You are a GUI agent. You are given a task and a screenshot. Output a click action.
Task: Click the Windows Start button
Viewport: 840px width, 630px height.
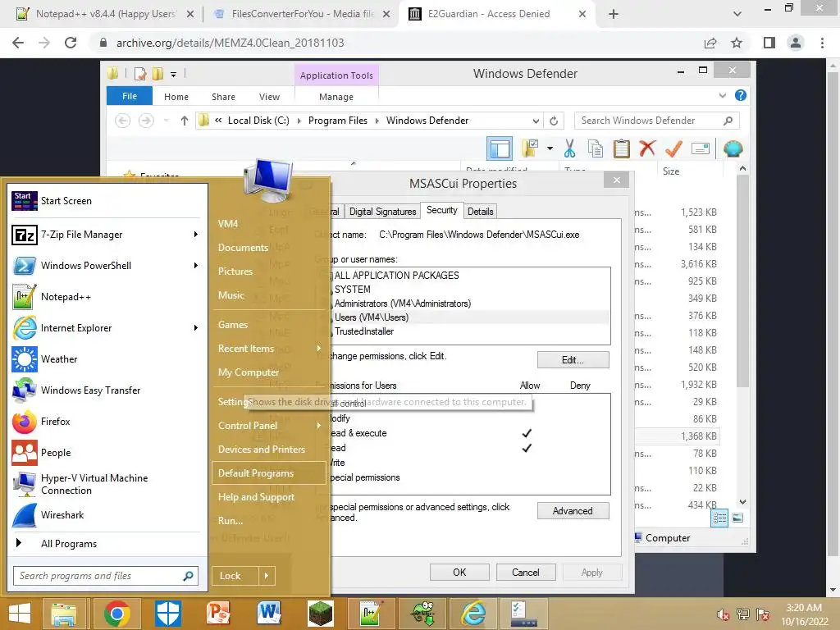click(x=20, y=614)
